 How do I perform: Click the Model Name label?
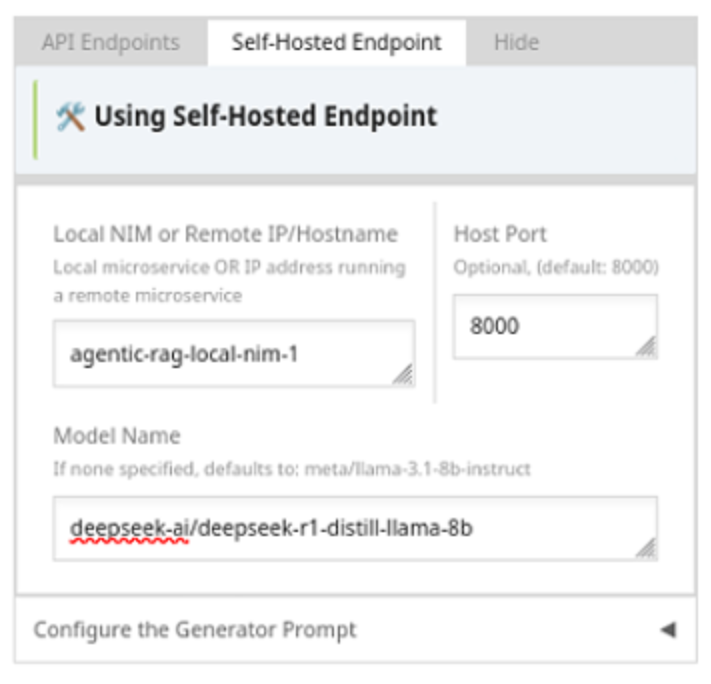tap(117, 436)
